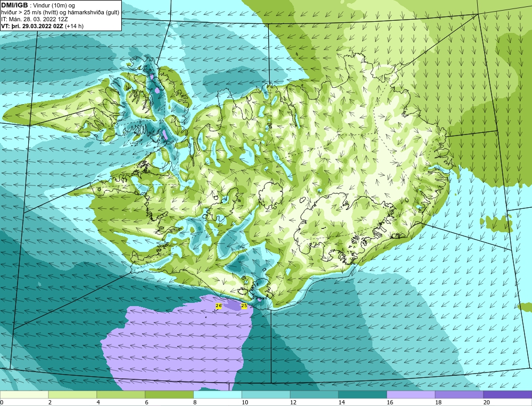Click the scale label 8
532x406 pixels.
[195, 402]
